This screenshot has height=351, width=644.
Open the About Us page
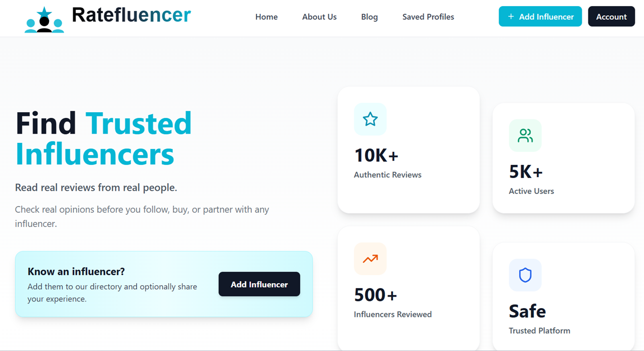click(x=319, y=17)
